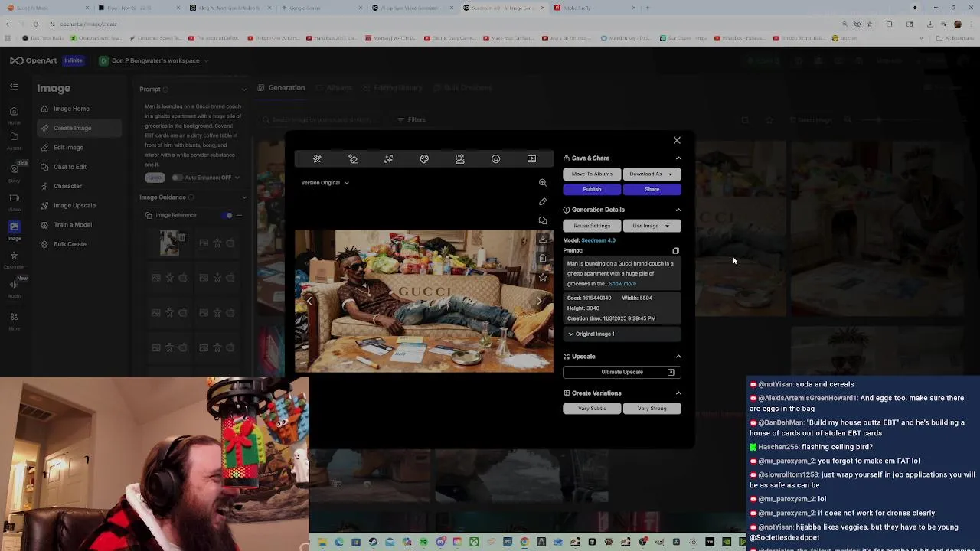Remove the uploaded reference image trash icon
This screenshot has height=551, width=980.
[x=182, y=237]
